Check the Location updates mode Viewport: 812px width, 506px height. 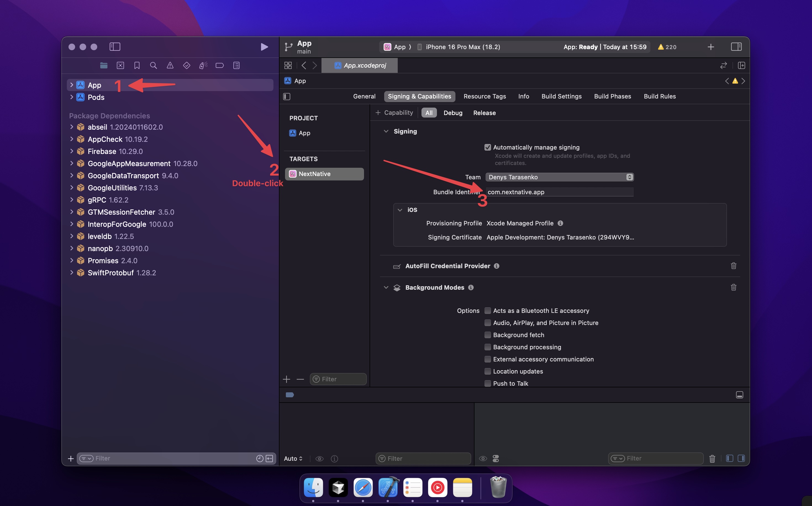(x=488, y=371)
